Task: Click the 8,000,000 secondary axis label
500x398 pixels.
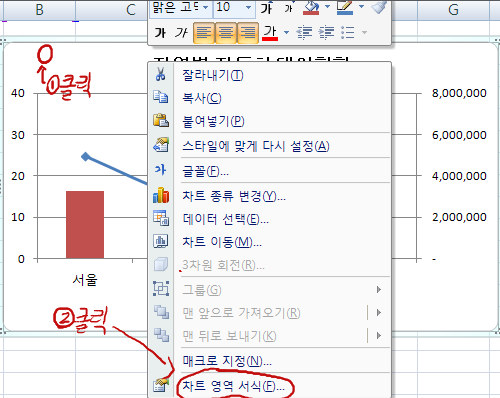Action: tap(459, 93)
